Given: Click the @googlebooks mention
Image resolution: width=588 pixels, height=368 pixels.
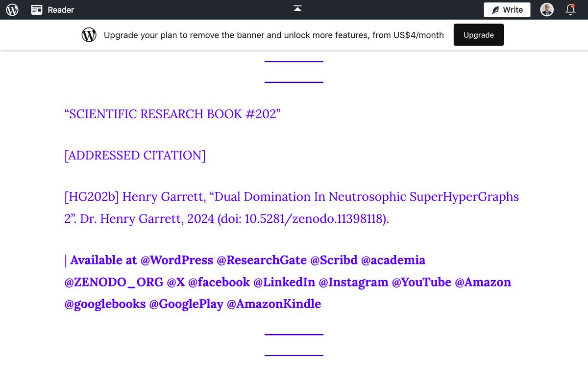Looking at the screenshot, I should pyautogui.click(x=105, y=304).
